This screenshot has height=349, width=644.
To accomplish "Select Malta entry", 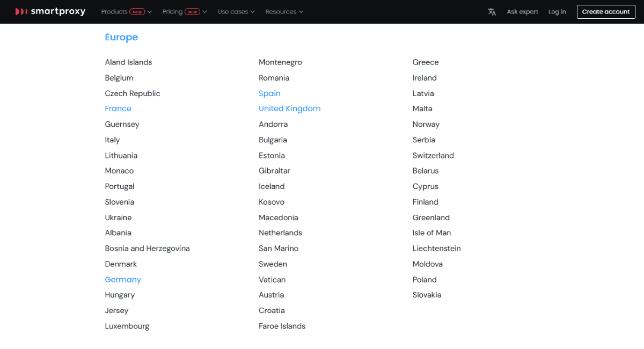I will 422,108.
